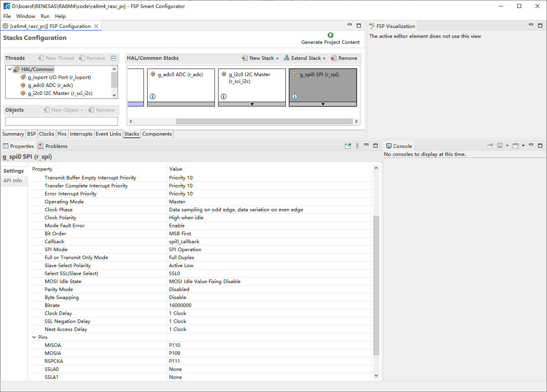
Task: Minimize the FSP Visualization view
Action: point(531,25)
